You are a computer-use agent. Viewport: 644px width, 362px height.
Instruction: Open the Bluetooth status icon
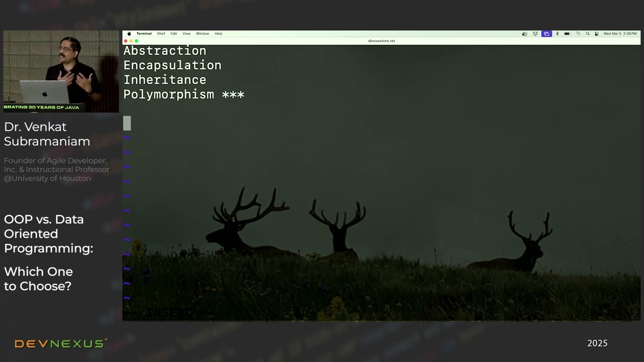557,34
